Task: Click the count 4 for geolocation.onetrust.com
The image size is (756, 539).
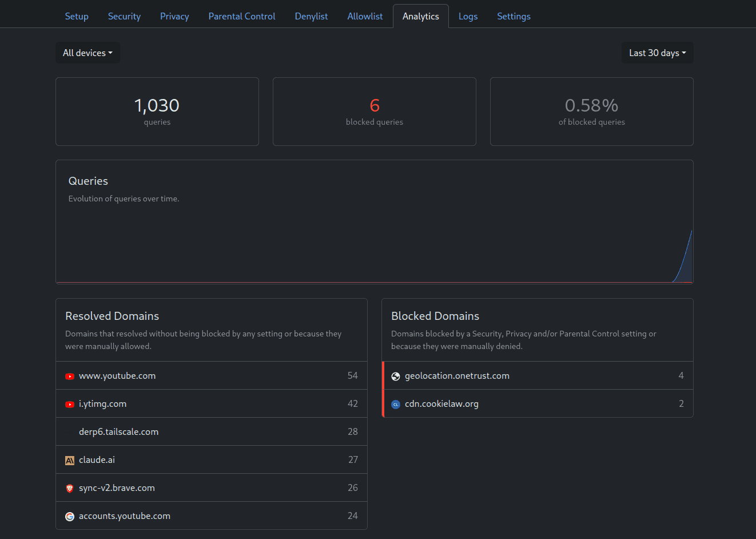Action: tap(681, 376)
